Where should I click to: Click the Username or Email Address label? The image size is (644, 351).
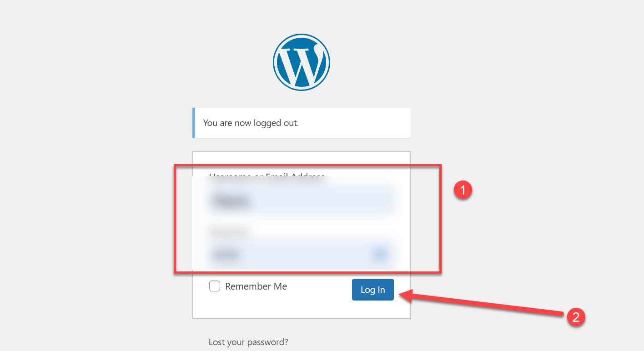267,176
